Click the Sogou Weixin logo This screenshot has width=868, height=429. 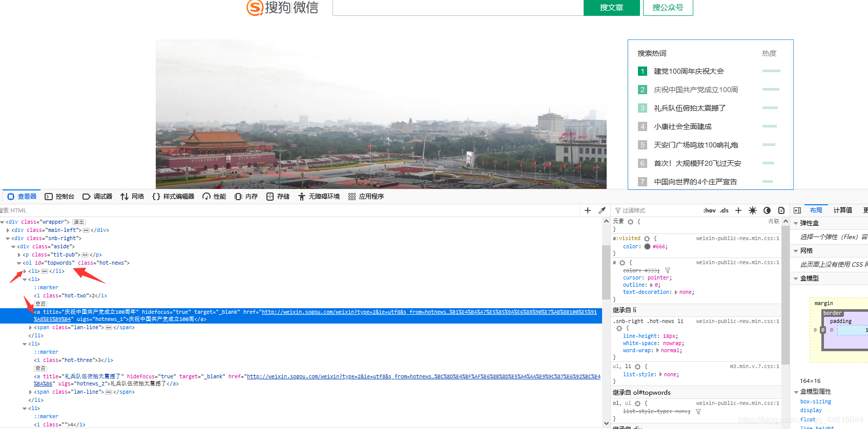point(282,7)
